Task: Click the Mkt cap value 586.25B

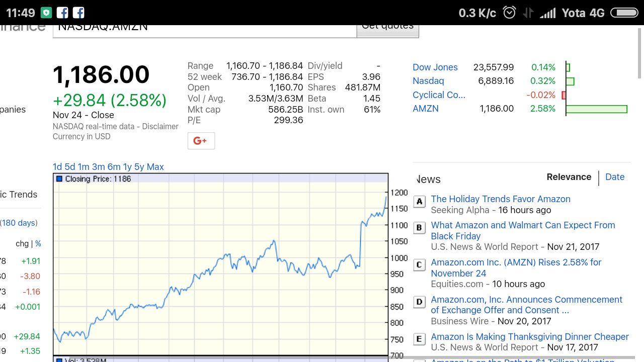Action: (286, 110)
